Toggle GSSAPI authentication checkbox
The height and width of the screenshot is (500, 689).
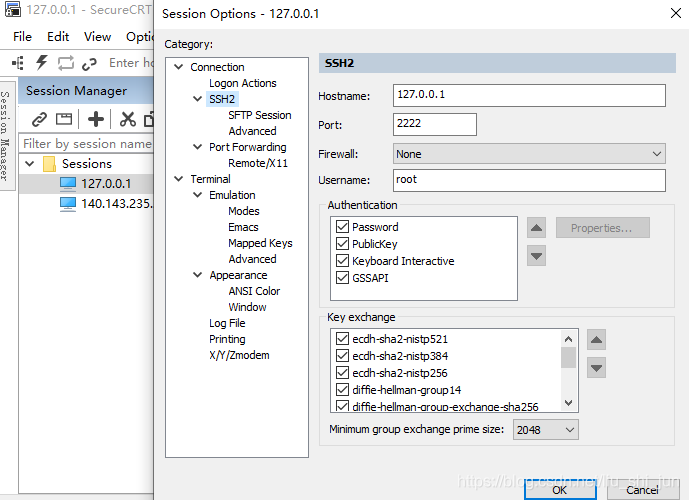[x=342, y=278]
